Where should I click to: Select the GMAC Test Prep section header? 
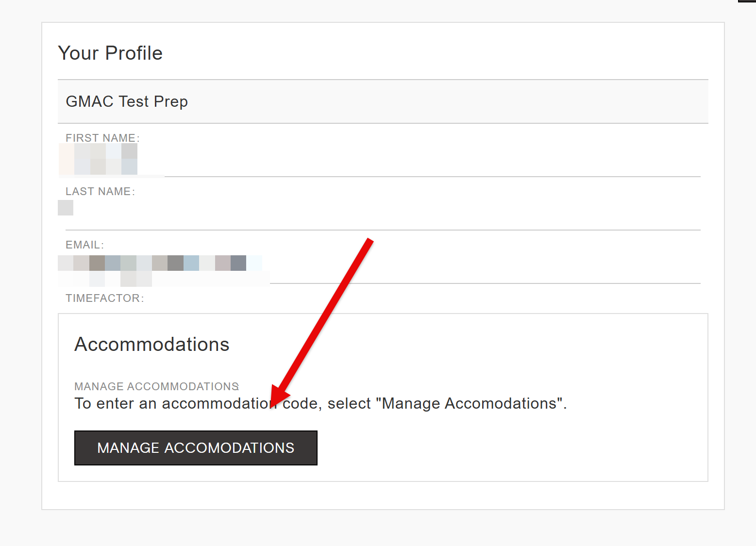click(127, 101)
